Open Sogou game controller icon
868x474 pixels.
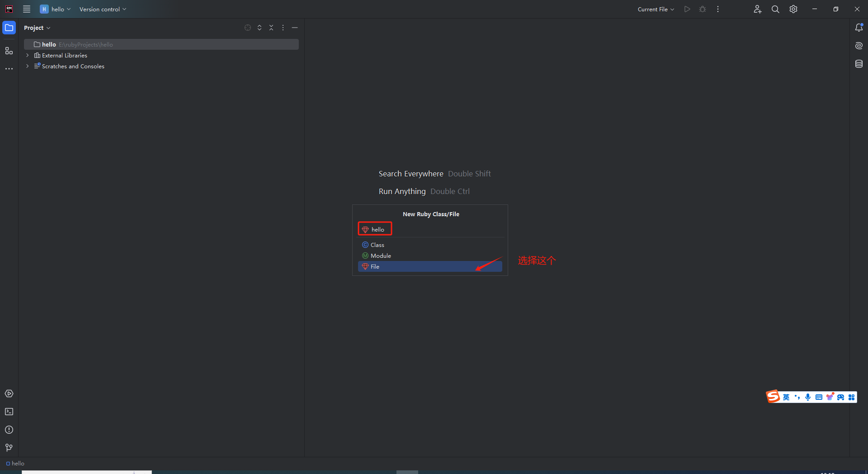point(841,397)
